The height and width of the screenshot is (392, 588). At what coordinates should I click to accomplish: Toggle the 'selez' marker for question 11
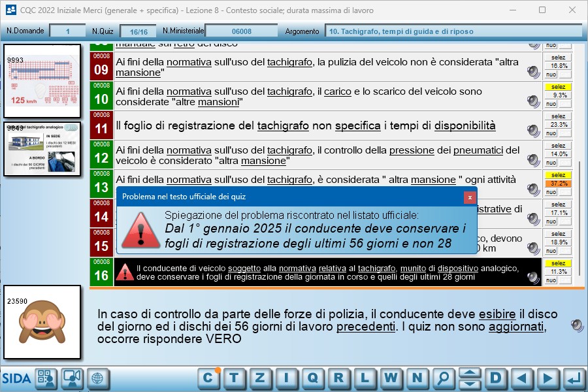click(x=558, y=116)
